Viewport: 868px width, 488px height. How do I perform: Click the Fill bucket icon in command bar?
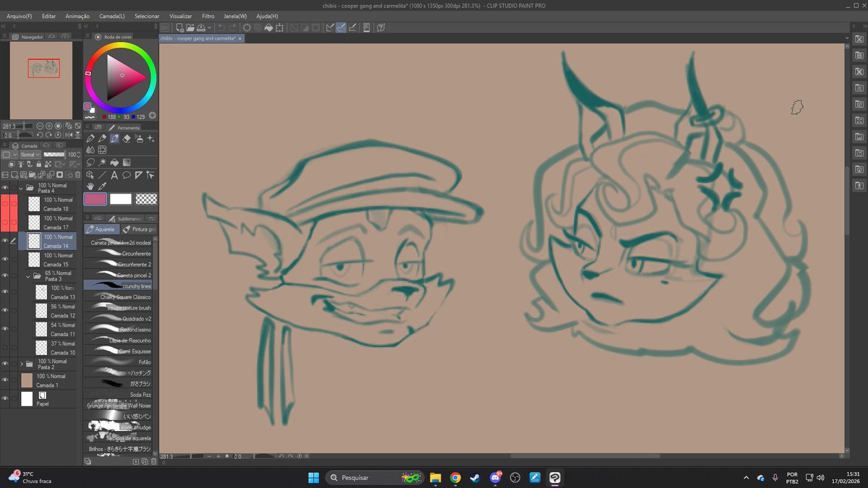point(268,27)
